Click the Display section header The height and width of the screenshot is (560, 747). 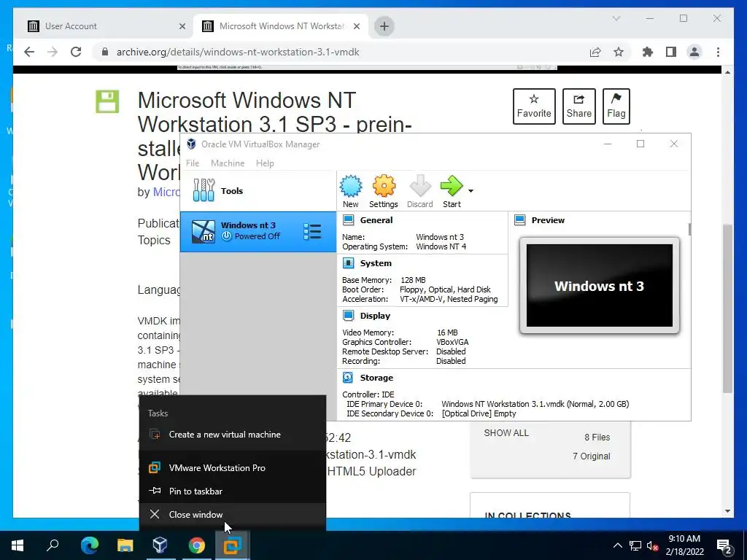pos(375,315)
